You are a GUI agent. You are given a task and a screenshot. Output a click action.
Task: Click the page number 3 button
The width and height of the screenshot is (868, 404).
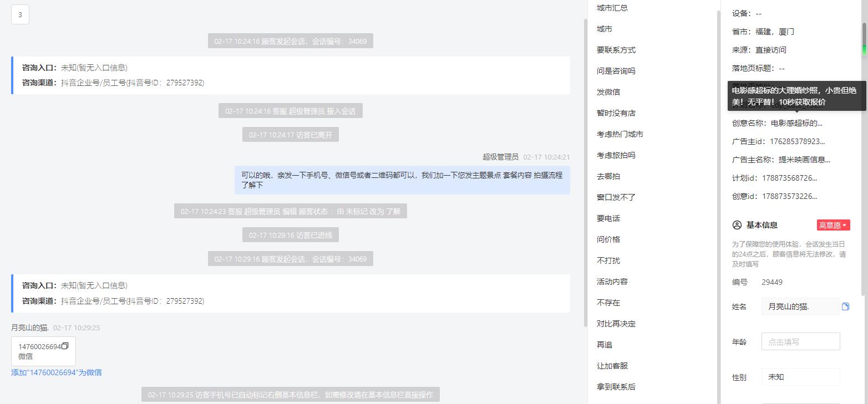[x=20, y=15]
